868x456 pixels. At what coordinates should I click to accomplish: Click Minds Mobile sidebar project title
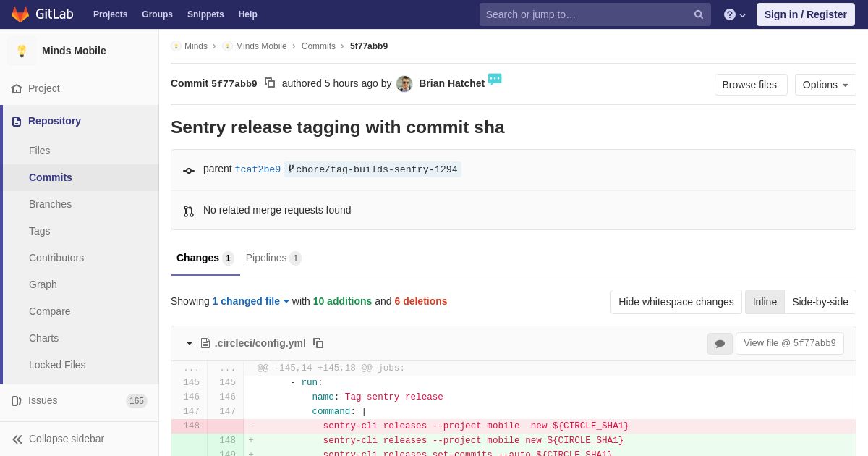74,51
